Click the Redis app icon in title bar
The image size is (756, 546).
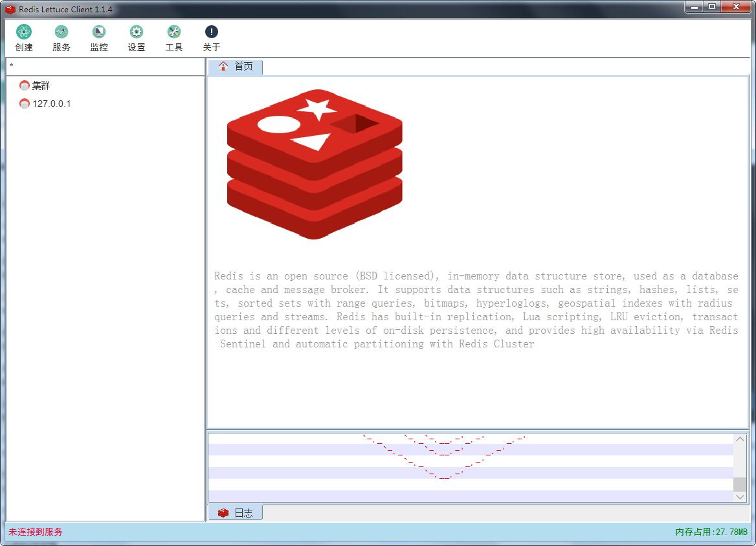10,9
